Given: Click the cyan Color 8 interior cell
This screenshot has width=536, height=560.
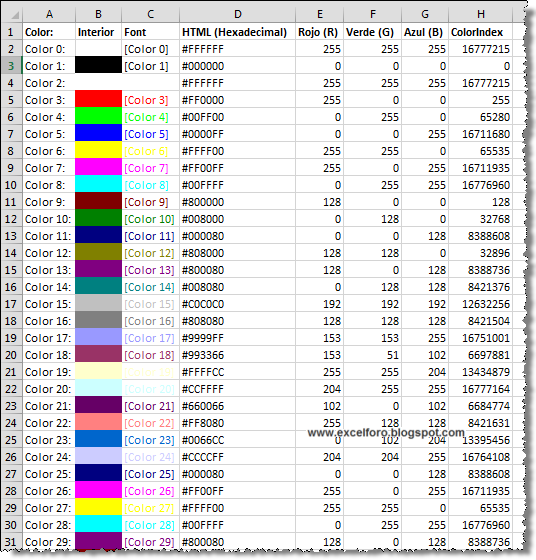Looking at the screenshot, I should 98,185.
